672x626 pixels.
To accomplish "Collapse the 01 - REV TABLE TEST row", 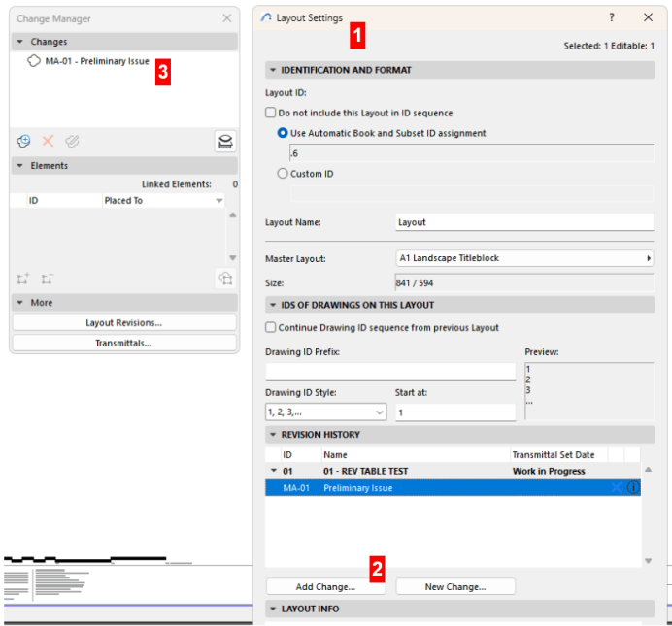I will tap(273, 472).
